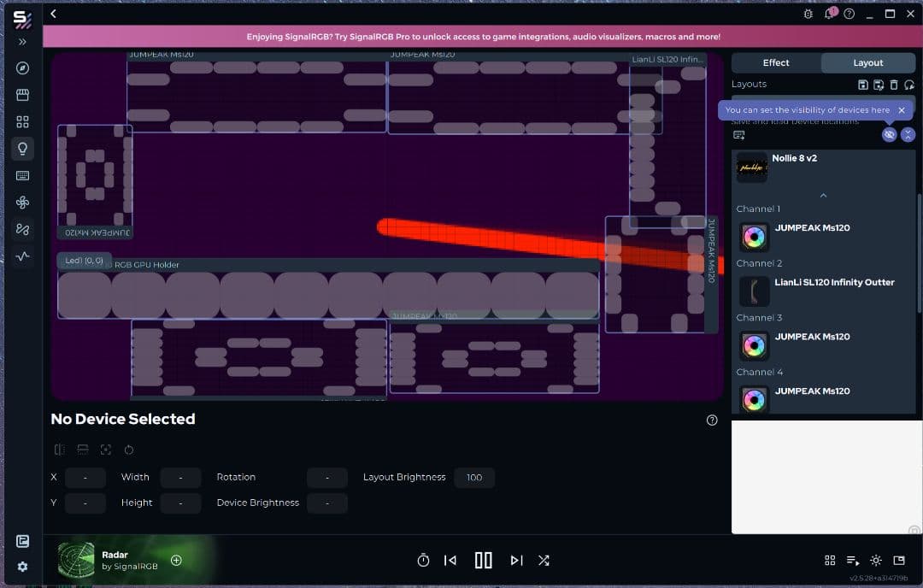
Task: Click the save layout icon
Action: tap(863, 85)
